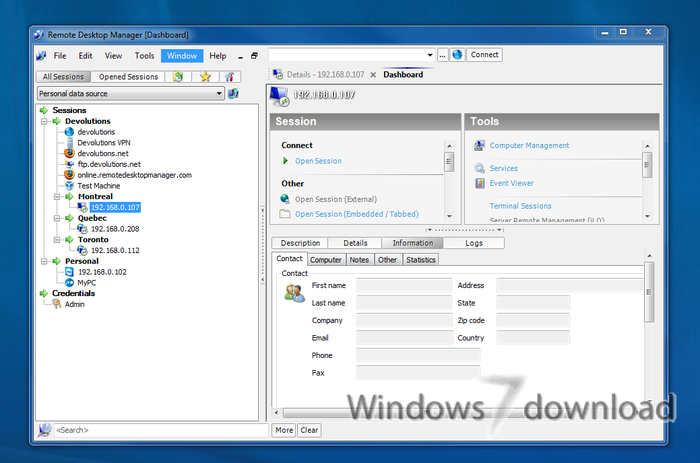Select the Notes sub-tab
Image resolution: width=700 pixels, height=463 pixels.
point(359,260)
